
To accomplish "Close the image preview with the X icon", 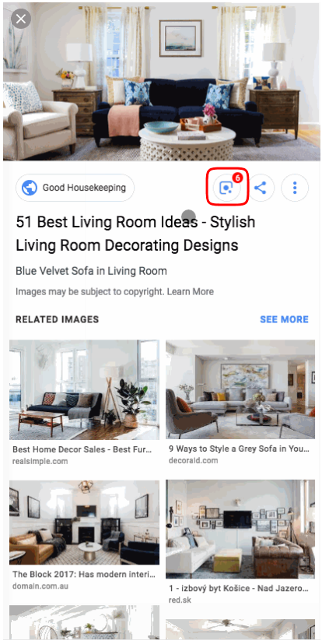I will (x=21, y=19).
